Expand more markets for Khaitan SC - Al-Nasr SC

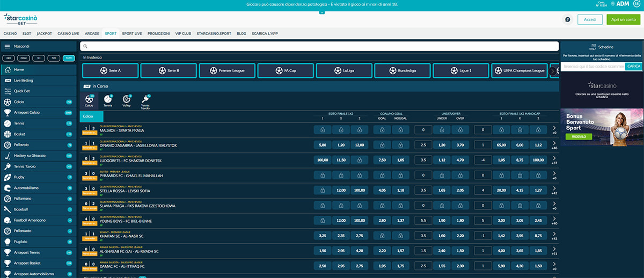coord(554,236)
